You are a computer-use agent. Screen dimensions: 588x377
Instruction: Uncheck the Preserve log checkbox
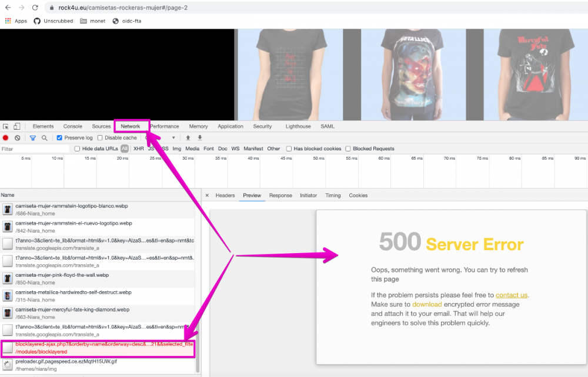point(59,138)
